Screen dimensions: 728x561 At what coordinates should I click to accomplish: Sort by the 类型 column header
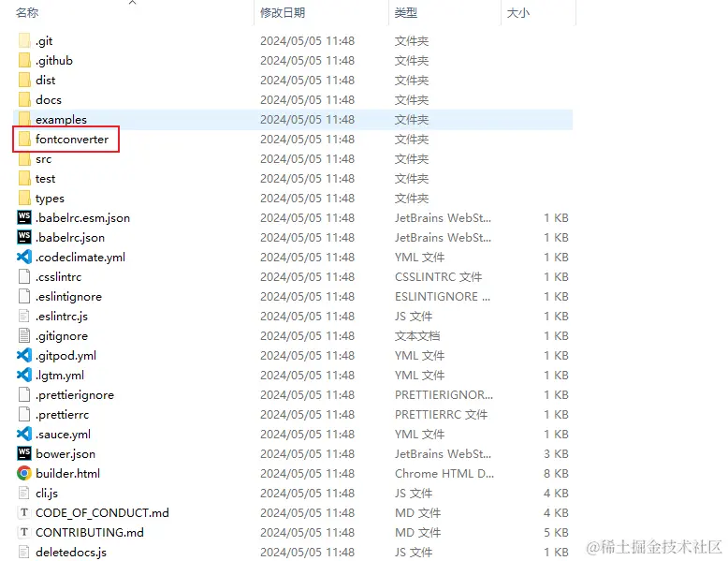406,13
